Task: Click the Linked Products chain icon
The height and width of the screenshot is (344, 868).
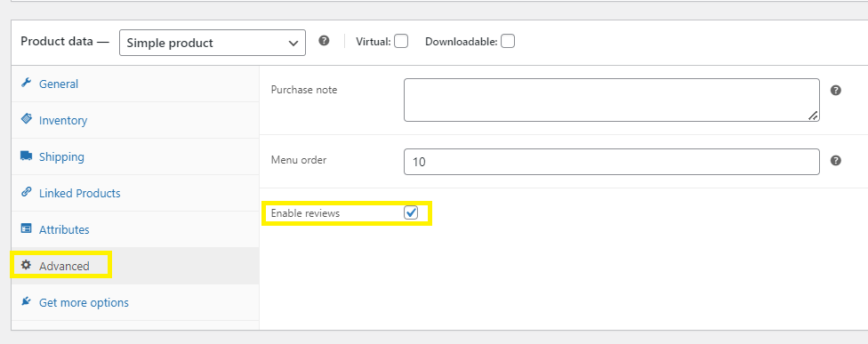Action: tap(26, 193)
